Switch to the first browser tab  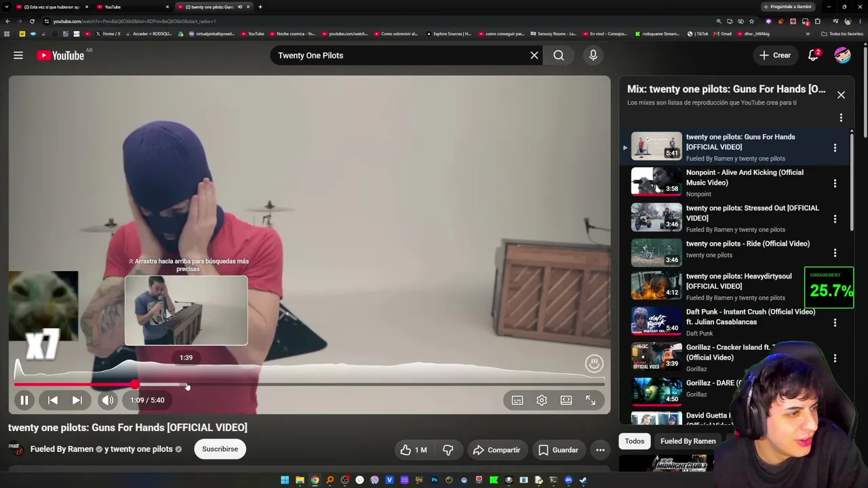click(x=52, y=7)
